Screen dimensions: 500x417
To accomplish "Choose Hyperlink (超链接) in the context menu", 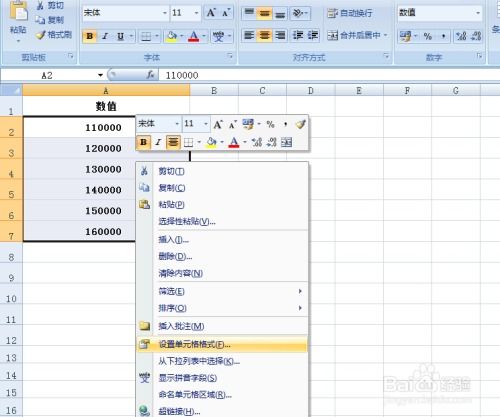I will click(x=222, y=411).
